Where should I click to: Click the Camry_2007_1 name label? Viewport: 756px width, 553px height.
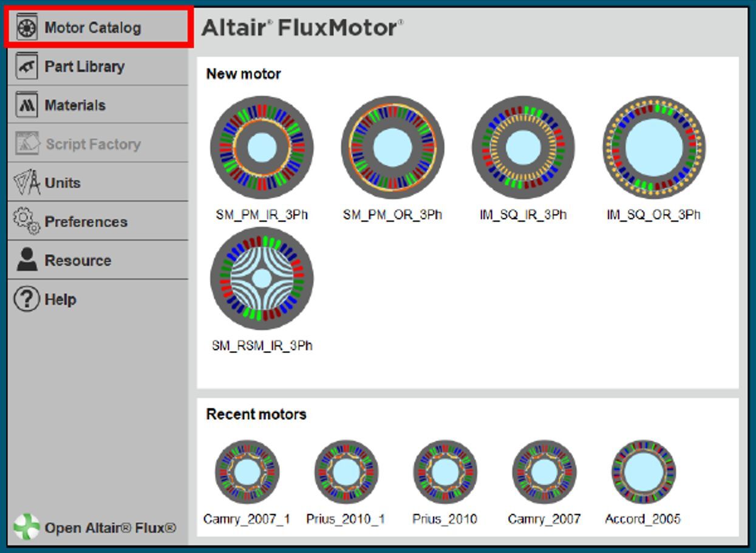click(x=247, y=519)
